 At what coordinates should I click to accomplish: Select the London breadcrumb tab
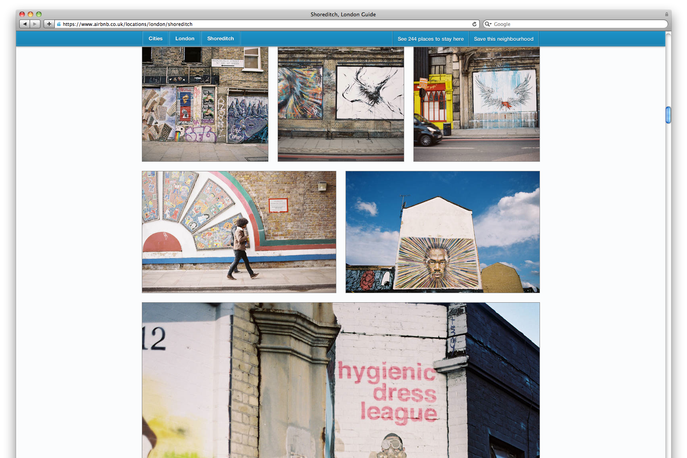[185, 39]
